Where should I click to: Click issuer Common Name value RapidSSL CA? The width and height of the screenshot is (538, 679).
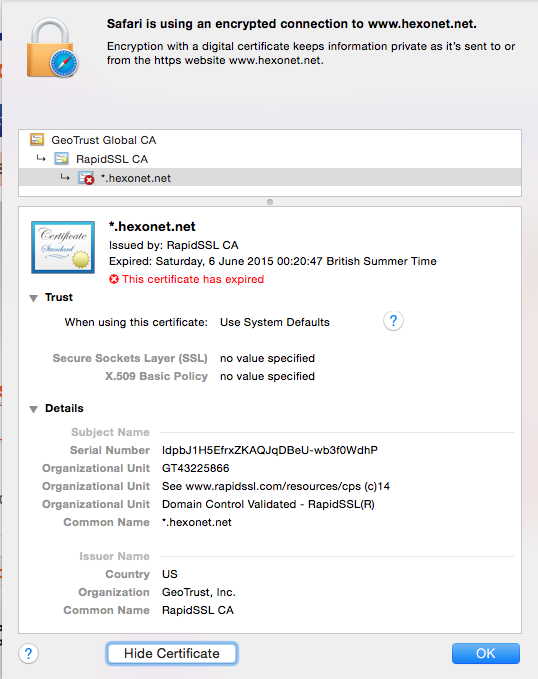click(198, 610)
